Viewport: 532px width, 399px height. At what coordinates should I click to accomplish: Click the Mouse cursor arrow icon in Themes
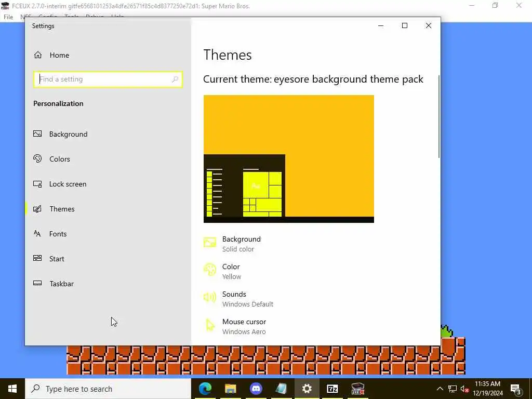tap(210, 325)
